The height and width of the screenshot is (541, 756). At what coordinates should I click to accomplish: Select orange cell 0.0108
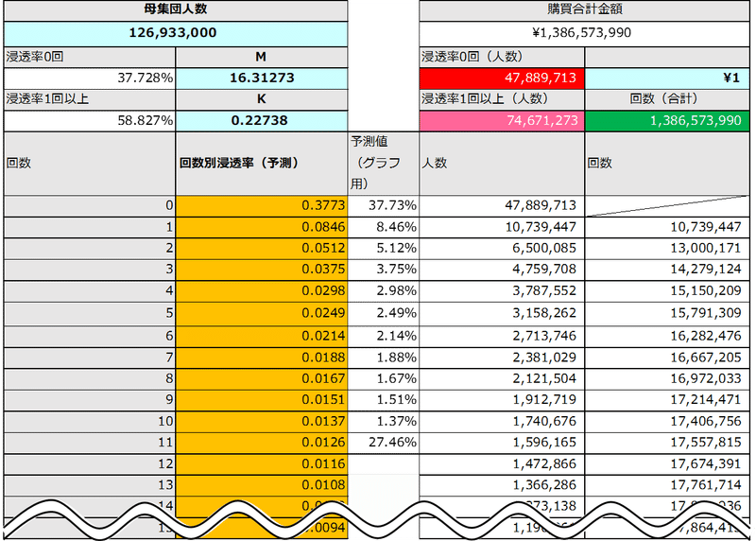tap(262, 485)
